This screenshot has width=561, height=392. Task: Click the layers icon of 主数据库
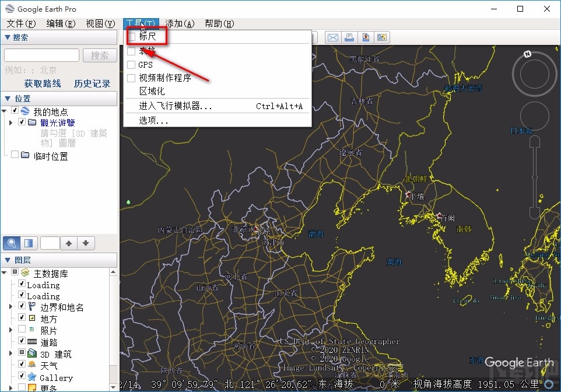[x=25, y=273]
